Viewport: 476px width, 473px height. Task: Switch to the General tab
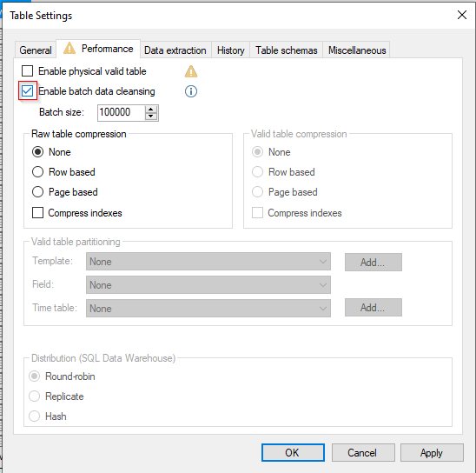tap(36, 50)
